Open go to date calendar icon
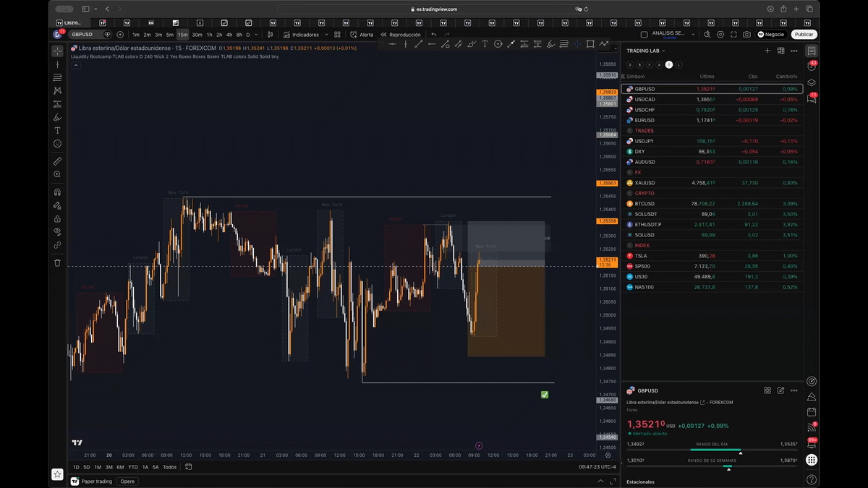Viewport: 868px width, 488px height. (x=188, y=467)
